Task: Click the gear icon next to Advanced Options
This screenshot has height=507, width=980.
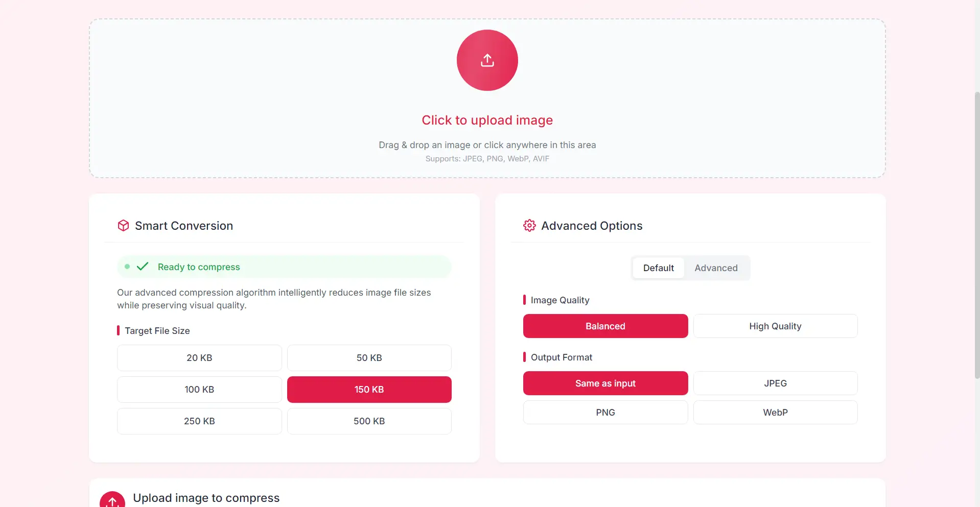Action: click(529, 225)
